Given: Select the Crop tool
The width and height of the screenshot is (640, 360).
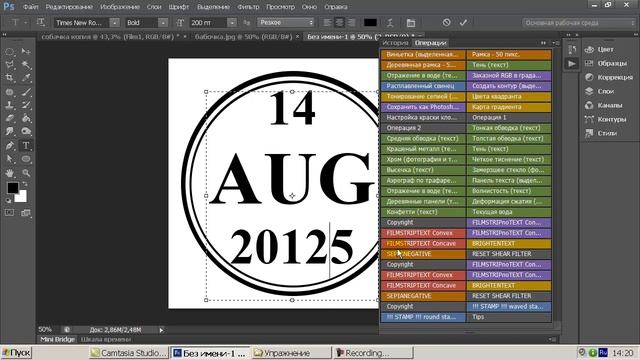Looking at the screenshot, I should [x=9, y=78].
